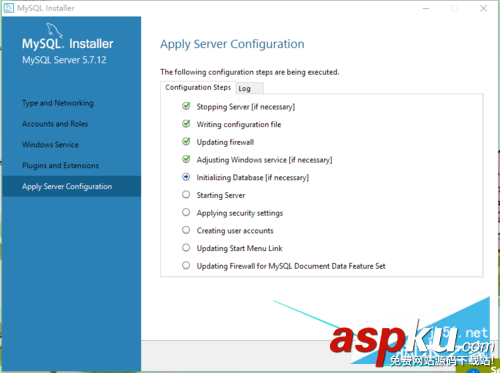Minimize the MySQL Installer window
Screen dimensions: 500x373
[426, 8]
